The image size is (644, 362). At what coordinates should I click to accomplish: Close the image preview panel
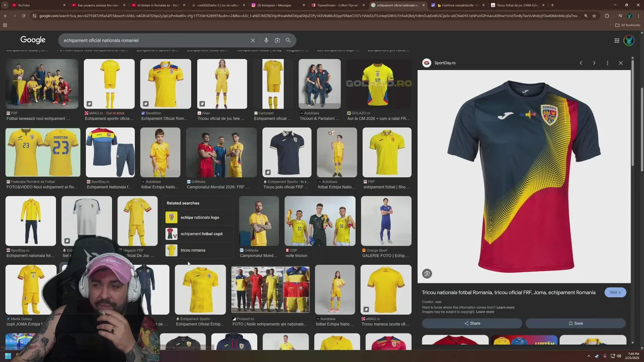[621, 63]
